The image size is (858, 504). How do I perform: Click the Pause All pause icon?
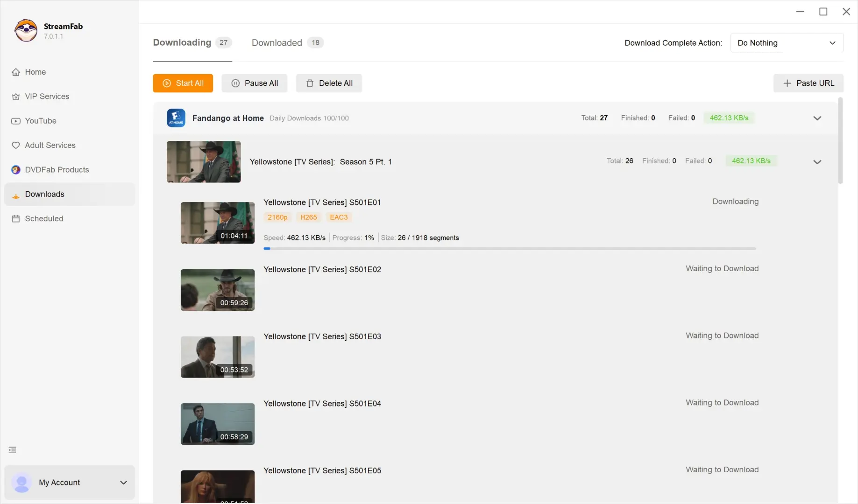pos(236,83)
